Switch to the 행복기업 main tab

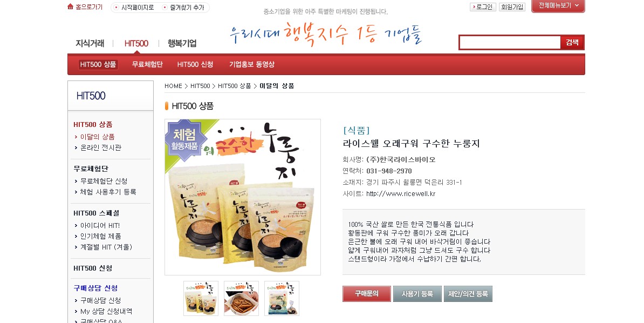coord(182,43)
